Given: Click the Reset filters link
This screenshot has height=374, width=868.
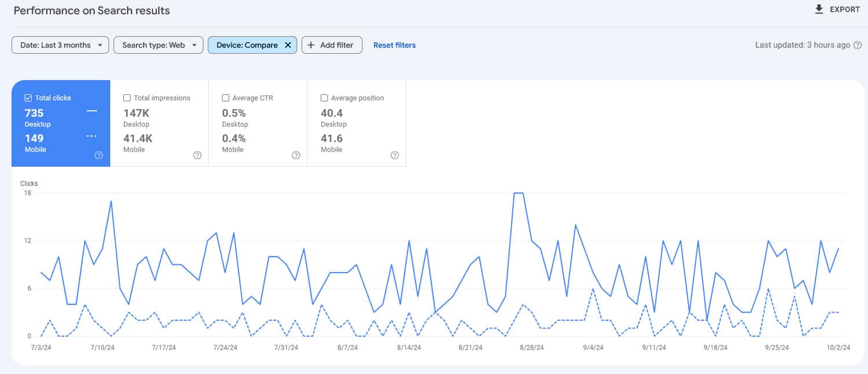Looking at the screenshot, I should (x=394, y=45).
